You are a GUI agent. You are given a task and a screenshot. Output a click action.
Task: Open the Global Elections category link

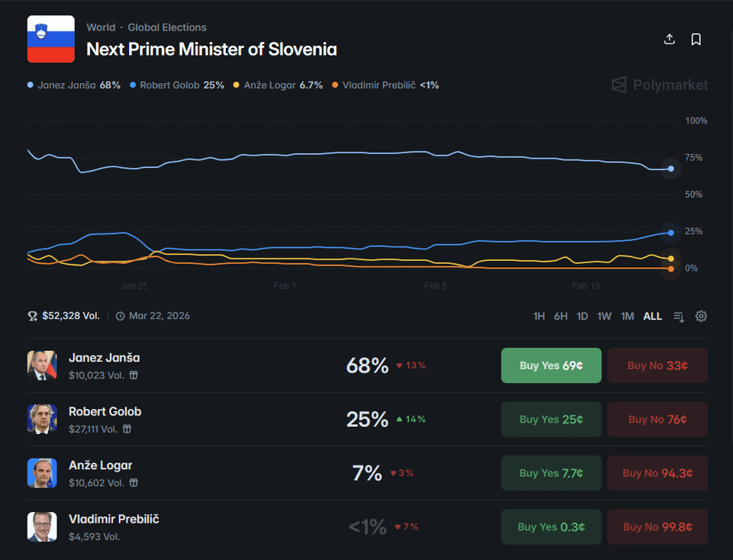[x=166, y=27]
